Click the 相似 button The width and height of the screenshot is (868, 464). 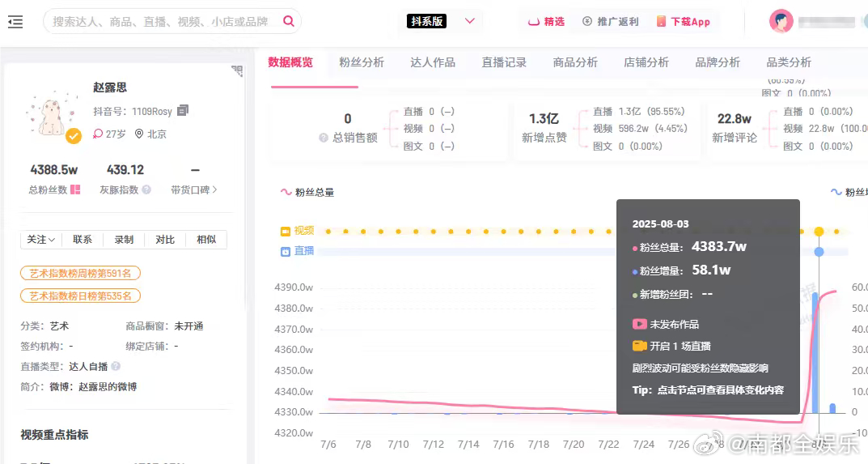[206, 240]
